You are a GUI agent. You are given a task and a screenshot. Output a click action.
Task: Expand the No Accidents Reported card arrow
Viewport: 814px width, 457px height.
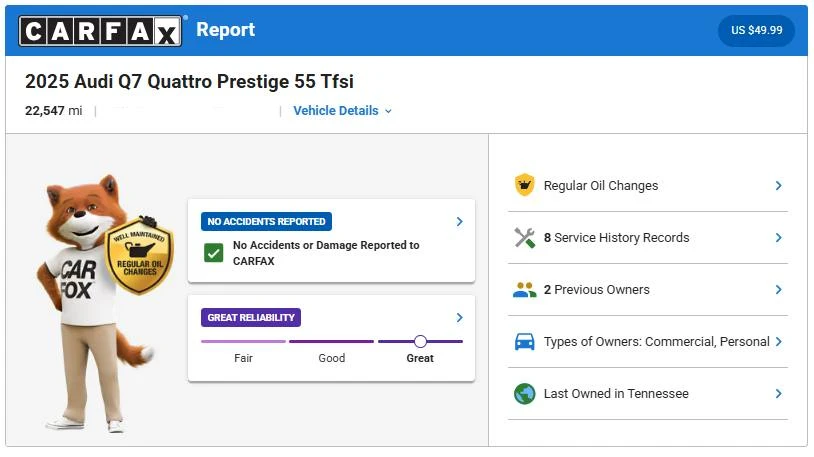pyautogui.click(x=459, y=222)
